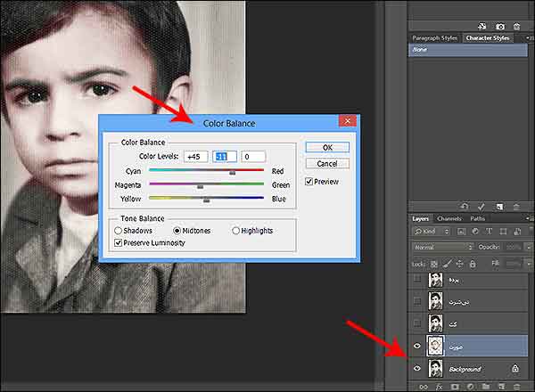Open the layer style fx menu
This screenshot has height=392, width=535.
(438, 387)
